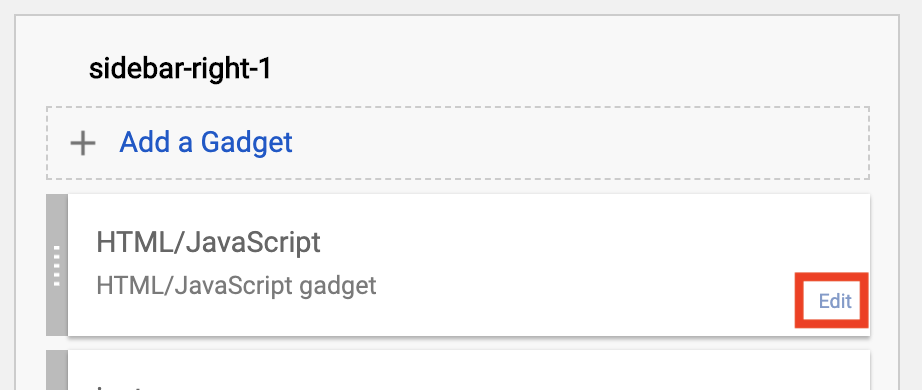This screenshot has height=390, width=922.
Task: Grab the HTML/JavaScript gadget's dotted drag handle
Action: coord(57,265)
